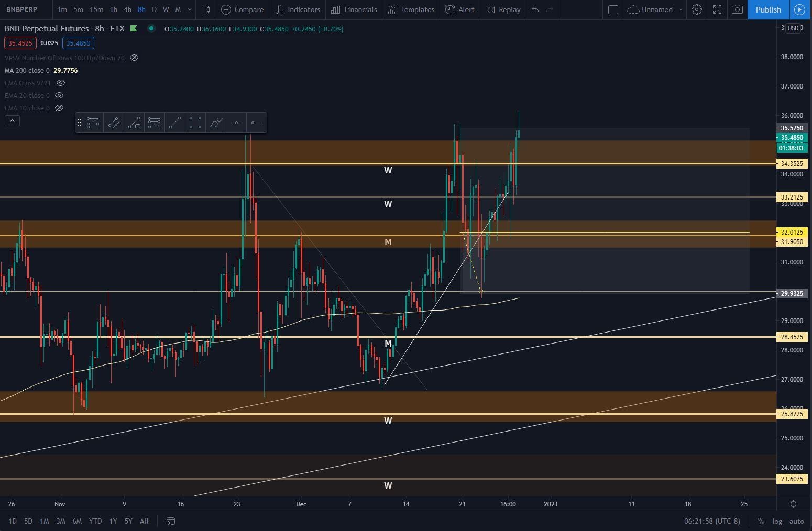Click the red sell price 35.4525
This screenshot has width=812, height=531.
[x=20, y=43]
